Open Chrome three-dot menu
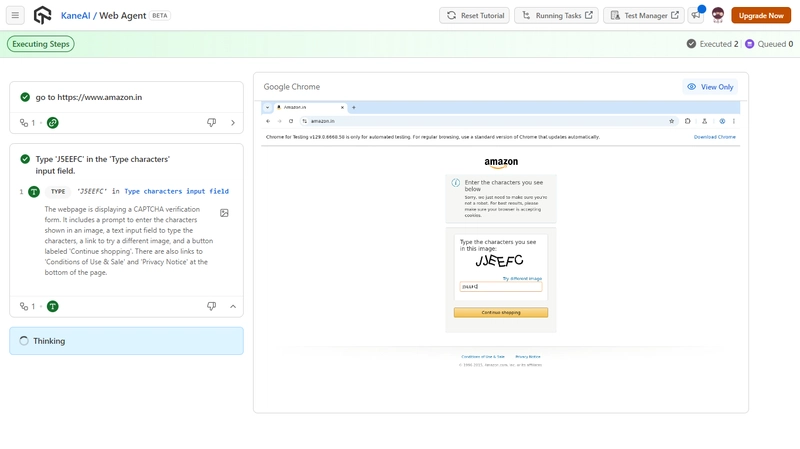 734,121
